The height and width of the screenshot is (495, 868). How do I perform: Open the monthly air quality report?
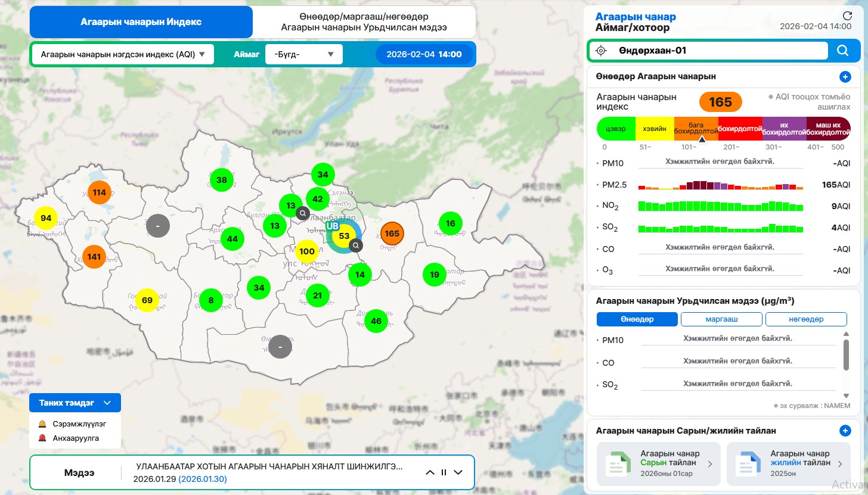coord(656,463)
